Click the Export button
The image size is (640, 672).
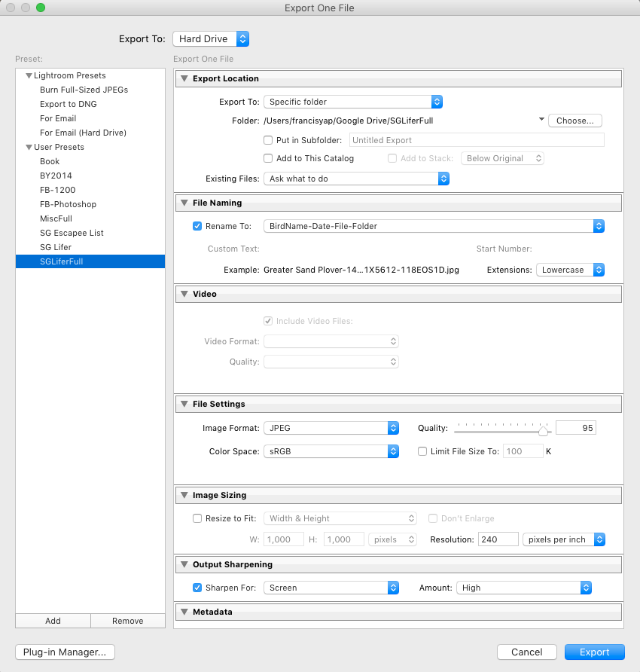point(594,652)
